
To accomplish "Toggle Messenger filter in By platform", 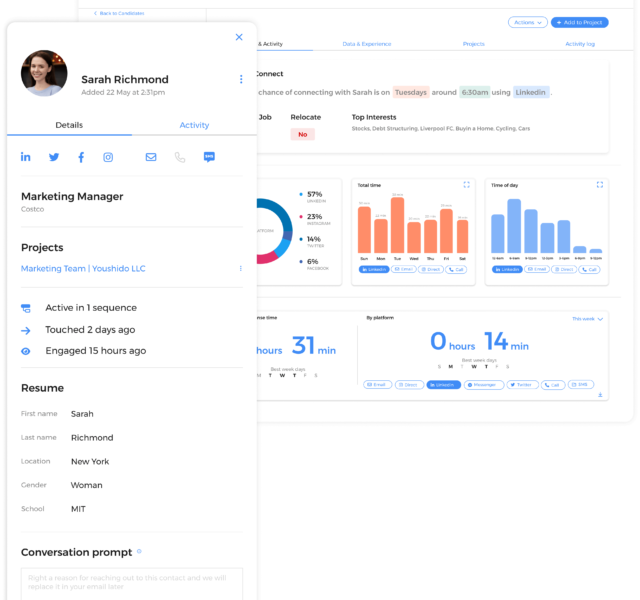I will point(483,384).
